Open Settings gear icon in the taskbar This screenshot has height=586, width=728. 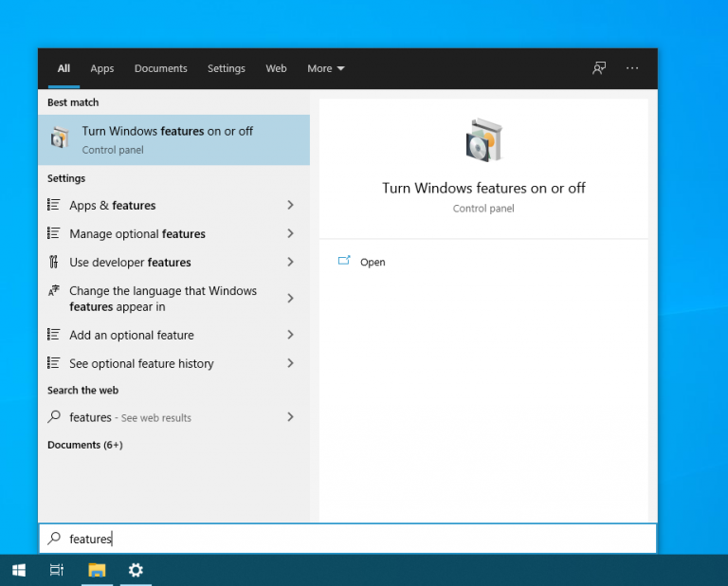(x=136, y=570)
